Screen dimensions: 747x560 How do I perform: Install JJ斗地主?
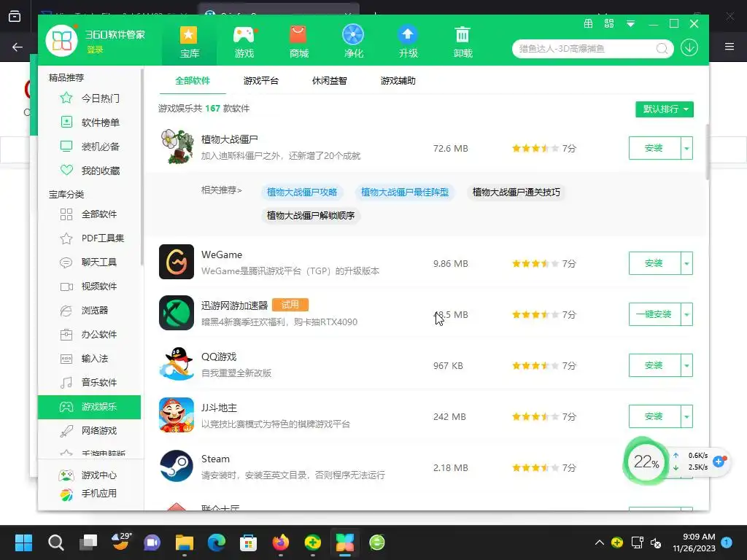click(654, 416)
